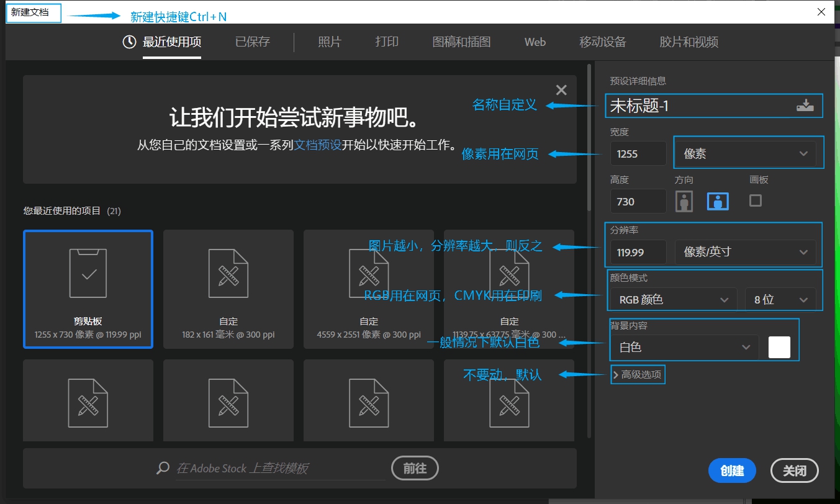Image resolution: width=840 pixels, height=504 pixels.
Task: Expand the 高级选项 advanced options
Action: click(638, 375)
